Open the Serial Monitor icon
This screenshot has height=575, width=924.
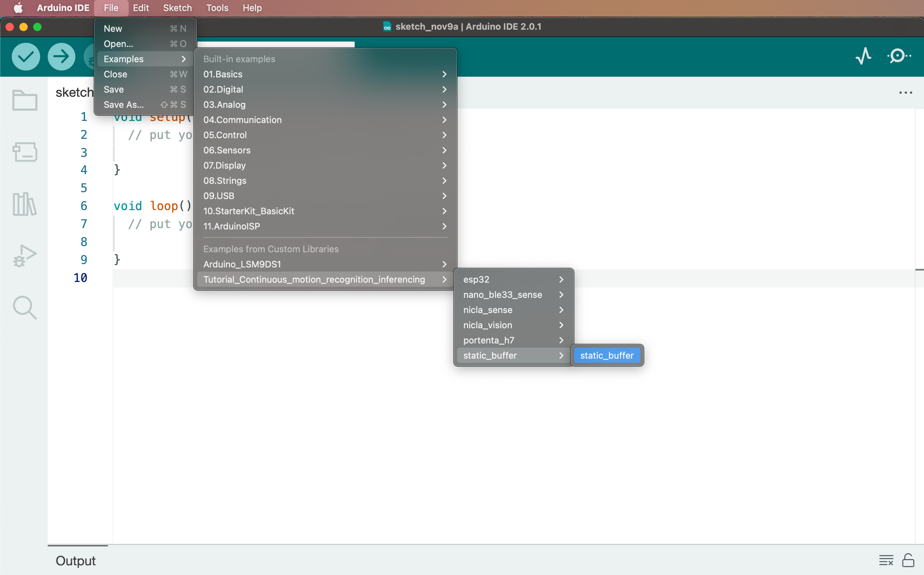[899, 56]
